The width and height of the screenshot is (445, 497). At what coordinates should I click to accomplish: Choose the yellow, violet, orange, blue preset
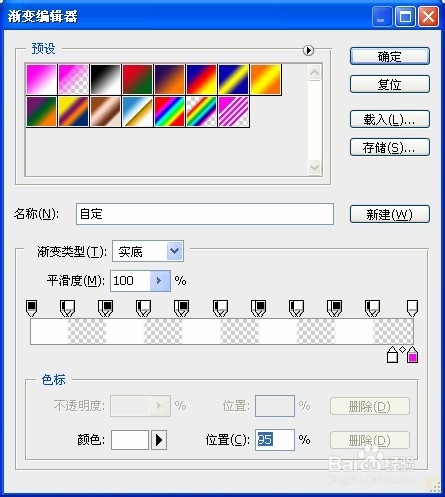point(74,112)
